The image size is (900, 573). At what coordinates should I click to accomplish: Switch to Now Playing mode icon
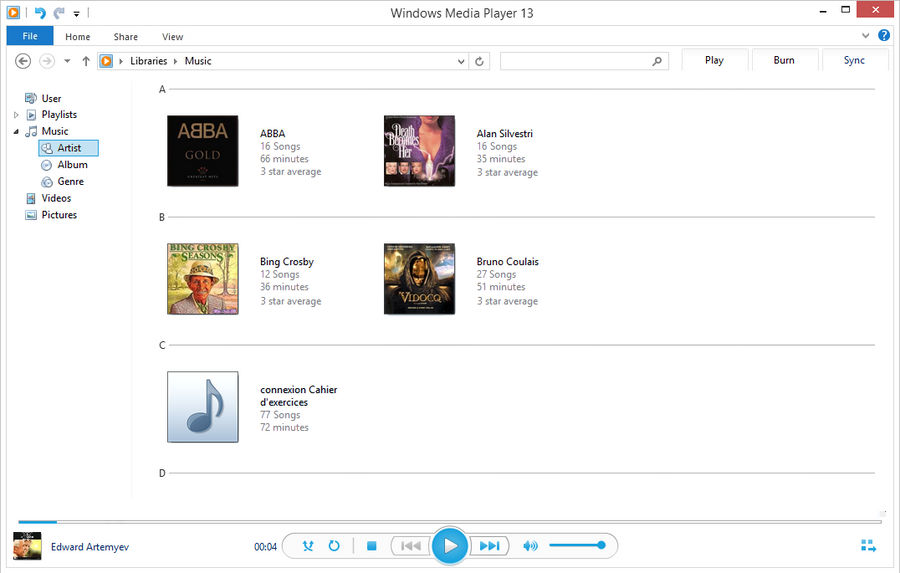point(868,545)
